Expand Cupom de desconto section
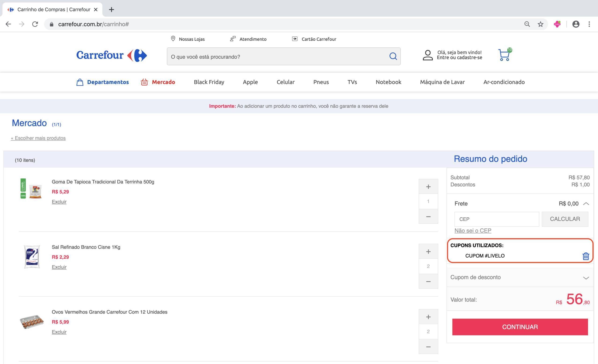Screen dimensions: 598x364 pos(520,277)
